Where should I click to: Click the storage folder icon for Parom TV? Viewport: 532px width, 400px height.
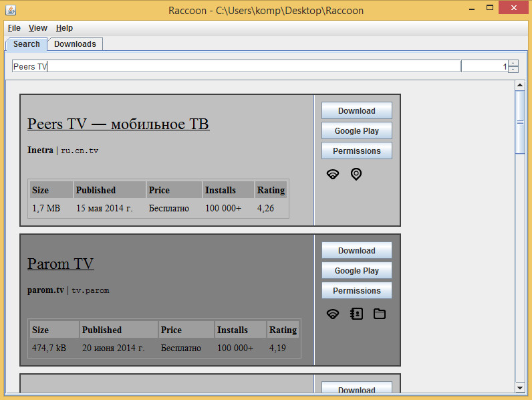[380, 314]
